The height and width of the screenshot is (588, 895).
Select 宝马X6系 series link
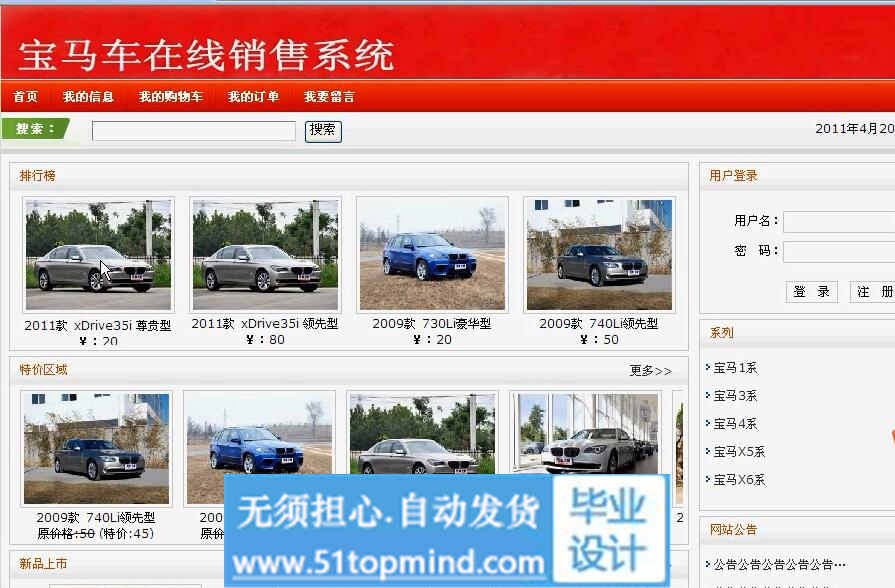point(739,480)
